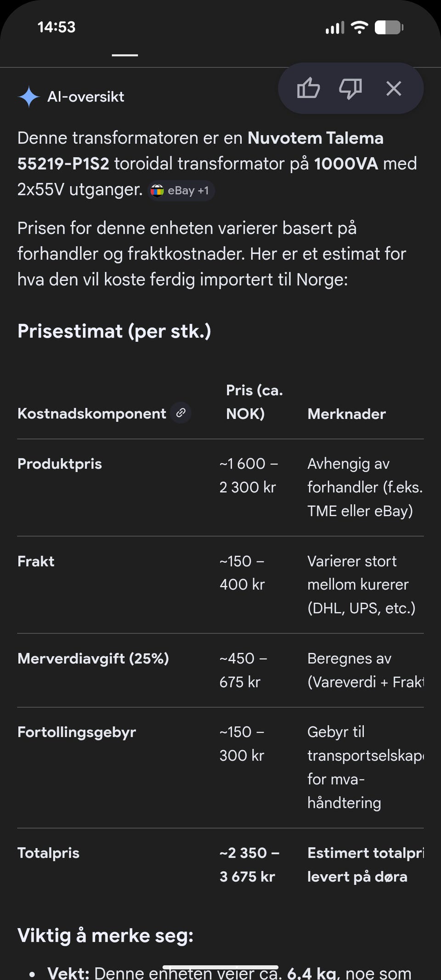The width and height of the screenshot is (441, 980).
Task: Click link icon next to Kostnadskomponent
Action: click(181, 413)
